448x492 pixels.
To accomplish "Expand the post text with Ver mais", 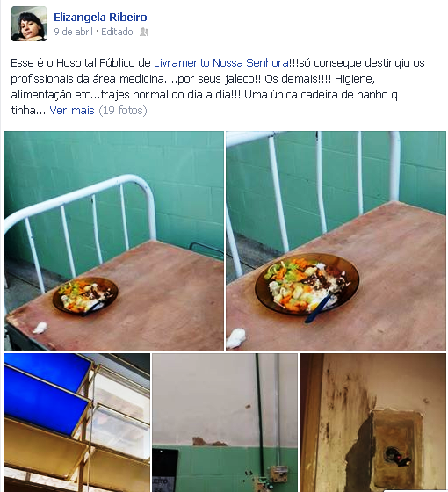I will [72, 111].
